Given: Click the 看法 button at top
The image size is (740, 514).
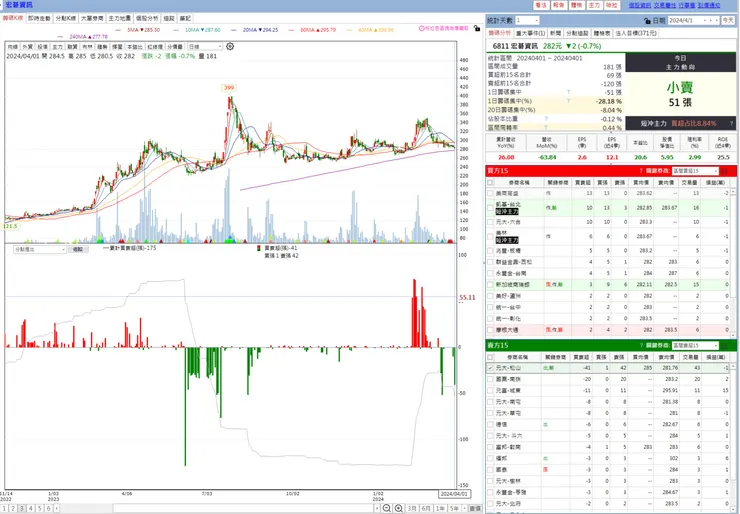Looking at the screenshot, I should (541, 5).
